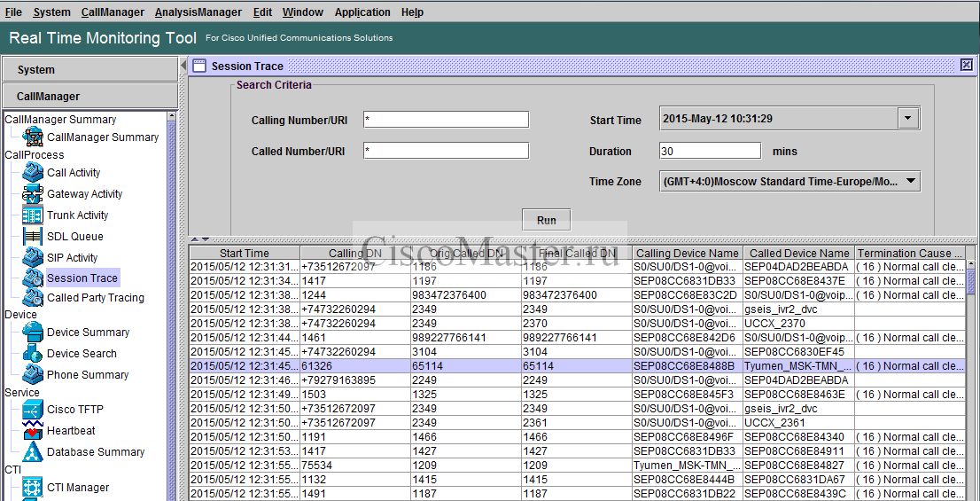Sort by Called Device Name column

798,254
